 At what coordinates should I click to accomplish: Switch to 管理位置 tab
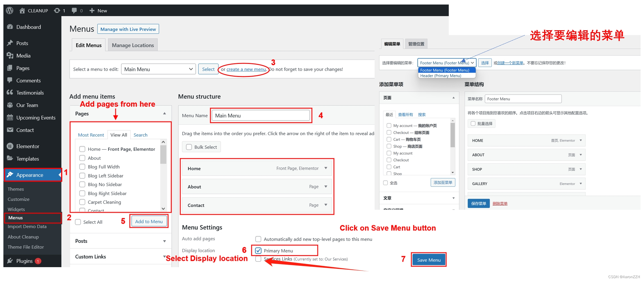[416, 44]
